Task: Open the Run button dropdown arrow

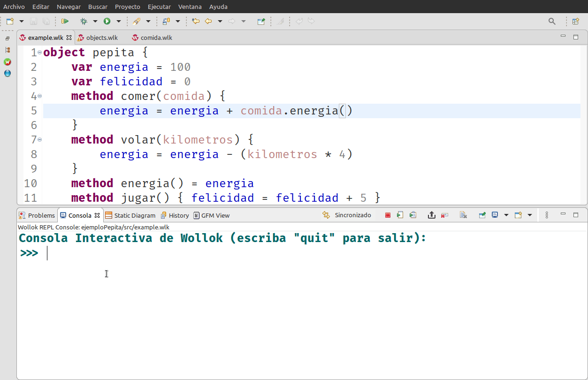Action: click(119, 21)
